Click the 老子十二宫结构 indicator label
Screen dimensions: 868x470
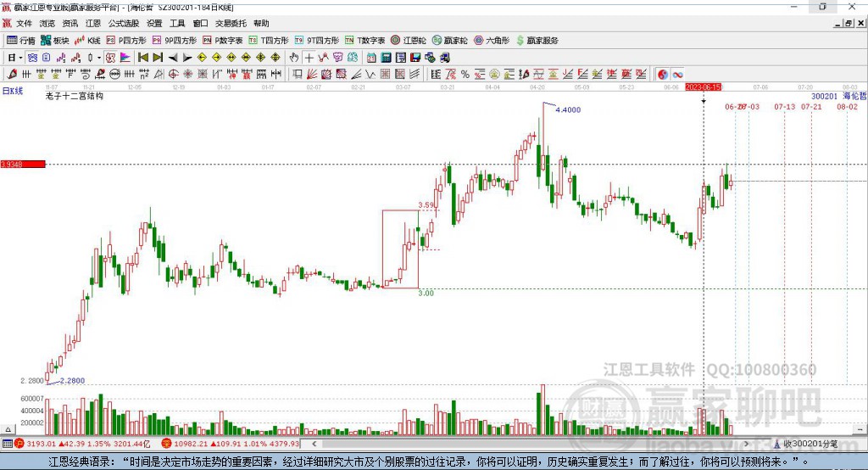pos(75,96)
